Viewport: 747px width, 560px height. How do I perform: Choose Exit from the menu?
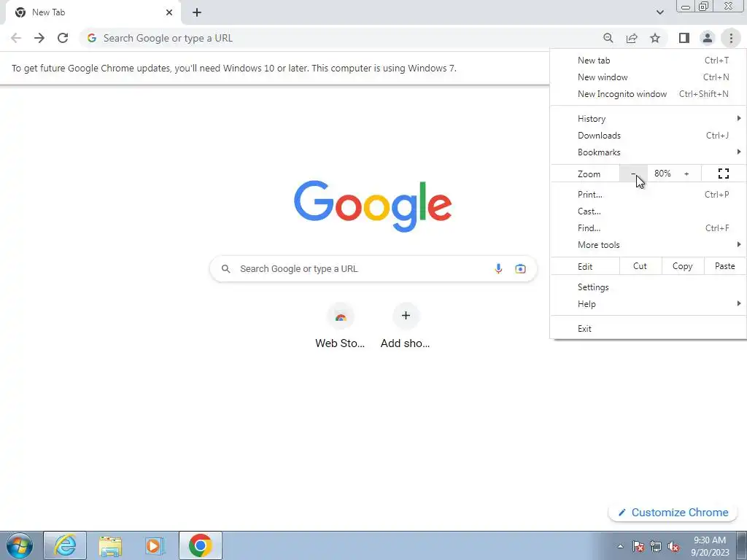point(649,329)
